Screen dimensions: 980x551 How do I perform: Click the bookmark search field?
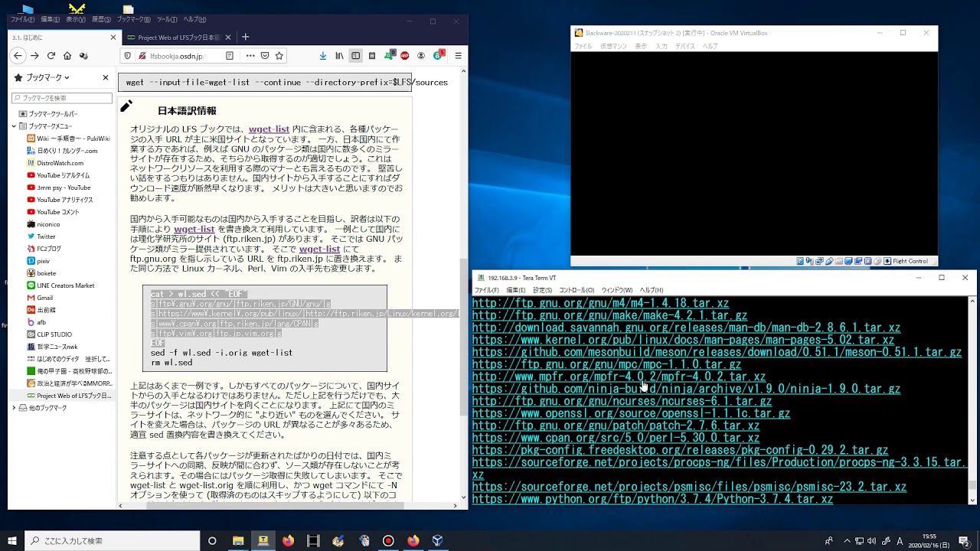point(62,98)
